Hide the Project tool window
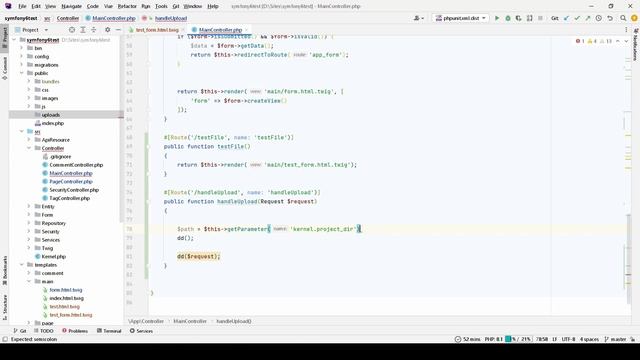This screenshot has height=360, width=640. click(118, 30)
